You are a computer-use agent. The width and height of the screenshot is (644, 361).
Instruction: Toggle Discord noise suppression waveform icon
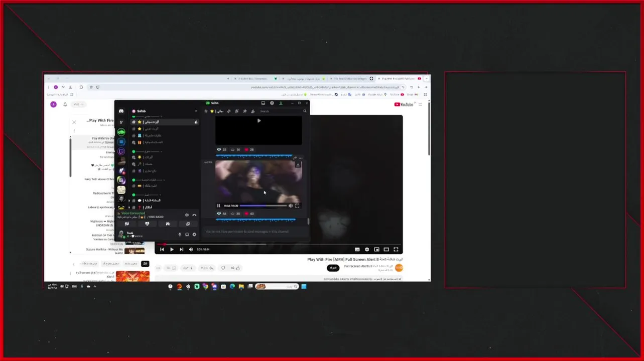[x=187, y=215]
